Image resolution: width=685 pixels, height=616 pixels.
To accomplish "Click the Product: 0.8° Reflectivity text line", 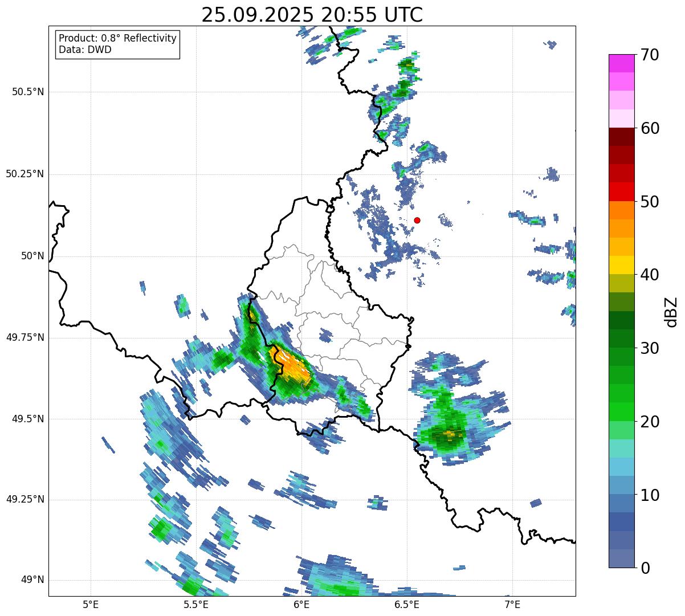I will coord(117,38).
